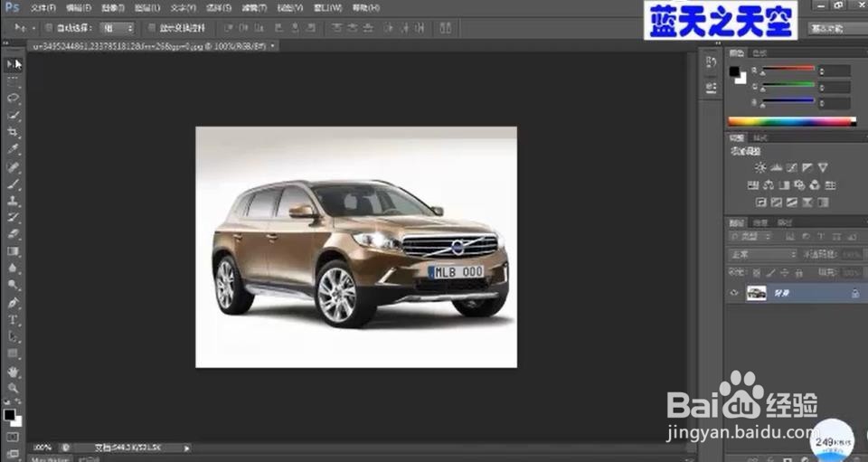Add a Levels adjustment layer

[x=776, y=167]
